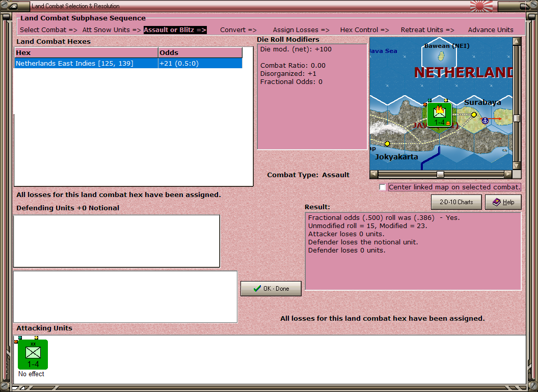This screenshot has width=538, height=392.
Task: Click the 2-D-10 Charts button
Action: 456,202
